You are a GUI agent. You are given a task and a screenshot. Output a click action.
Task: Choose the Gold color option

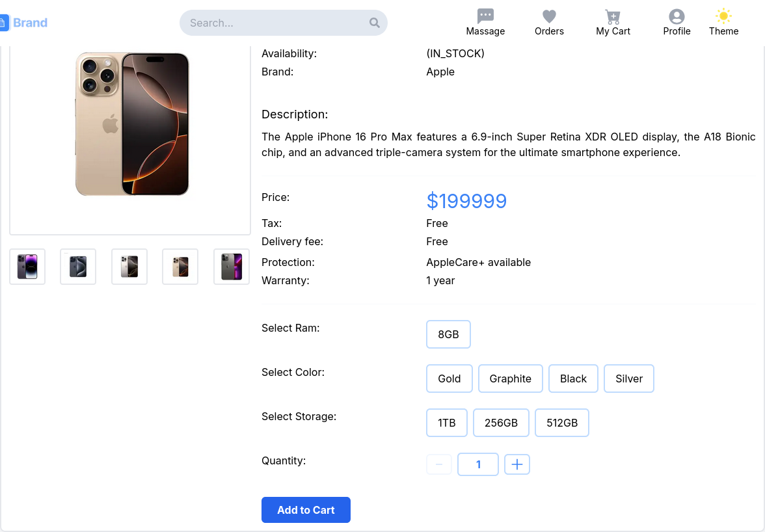(450, 379)
